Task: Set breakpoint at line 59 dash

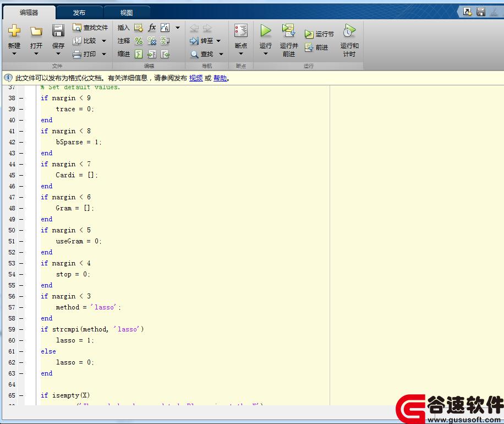Action: pos(21,329)
